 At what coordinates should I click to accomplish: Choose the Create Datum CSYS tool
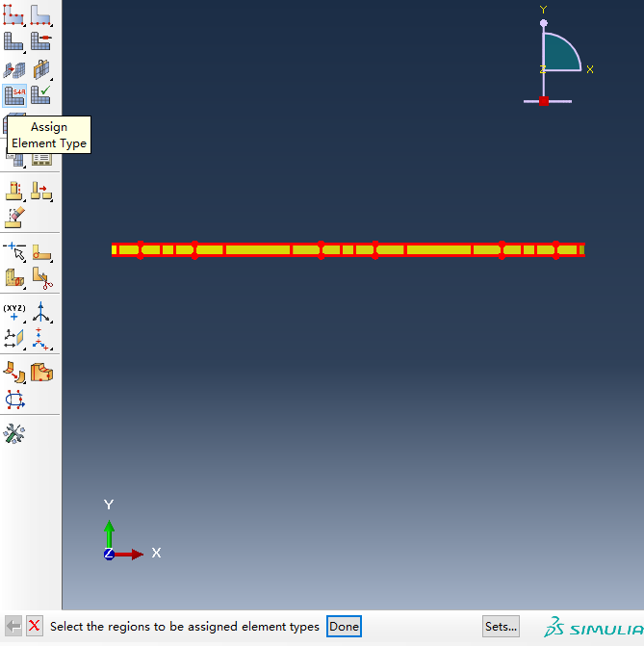[x=41, y=339]
